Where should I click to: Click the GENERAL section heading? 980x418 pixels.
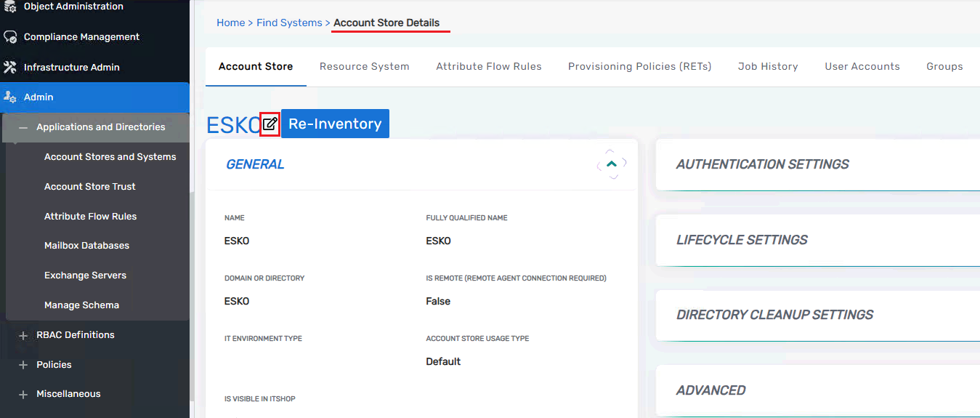[255, 164]
